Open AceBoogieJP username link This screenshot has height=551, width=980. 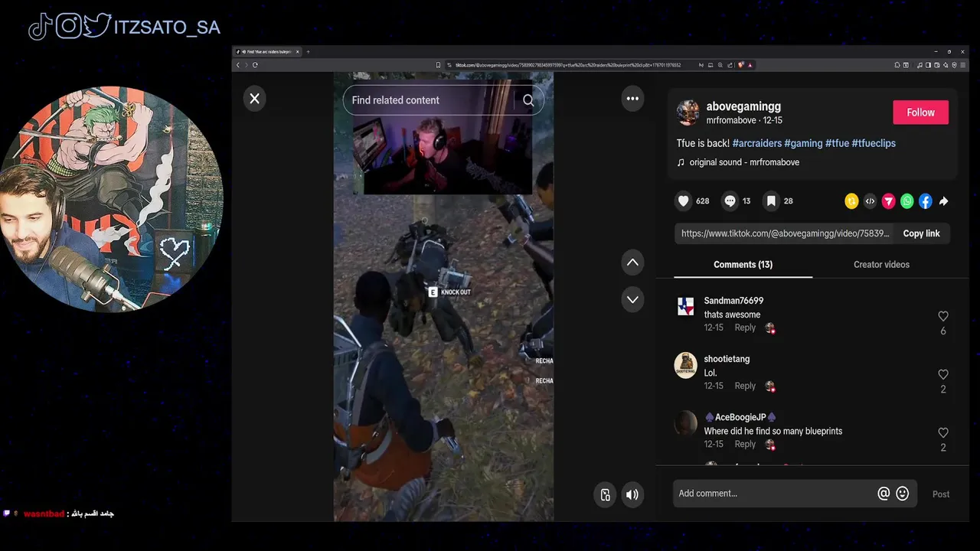740,417
